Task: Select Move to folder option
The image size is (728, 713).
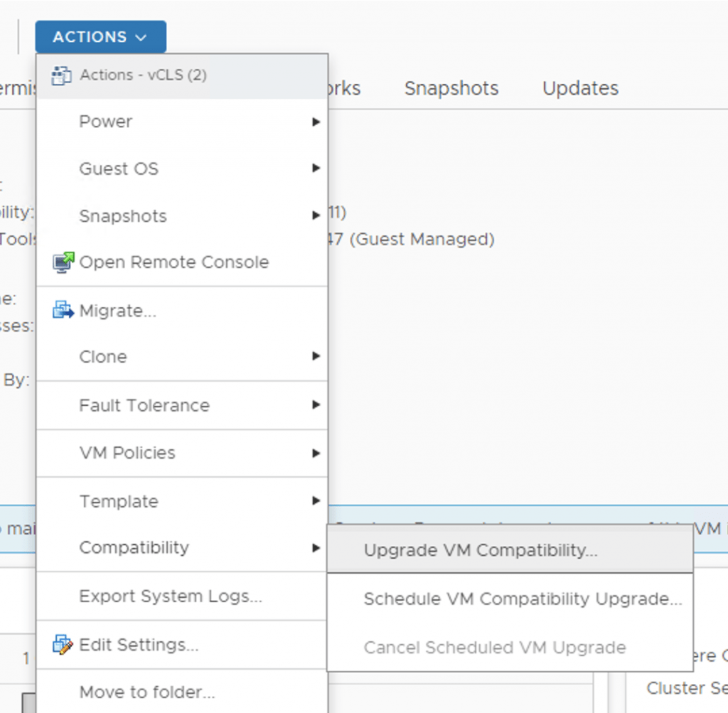Action: [147, 692]
